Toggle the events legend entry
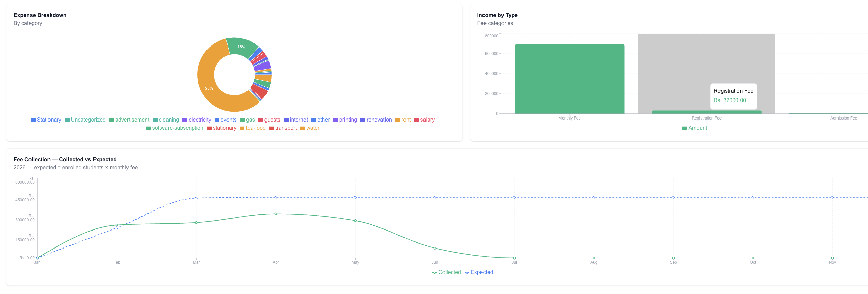Viewport: 868px width, 294px height. 225,120
